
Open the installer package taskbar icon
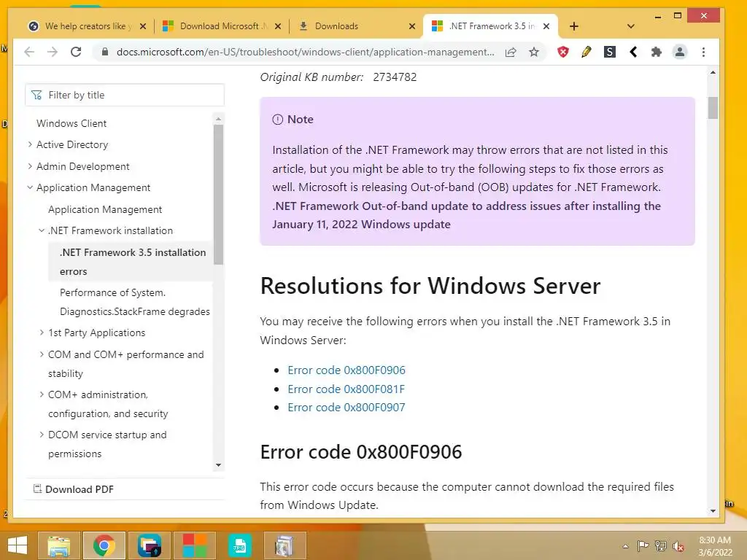(x=285, y=545)
